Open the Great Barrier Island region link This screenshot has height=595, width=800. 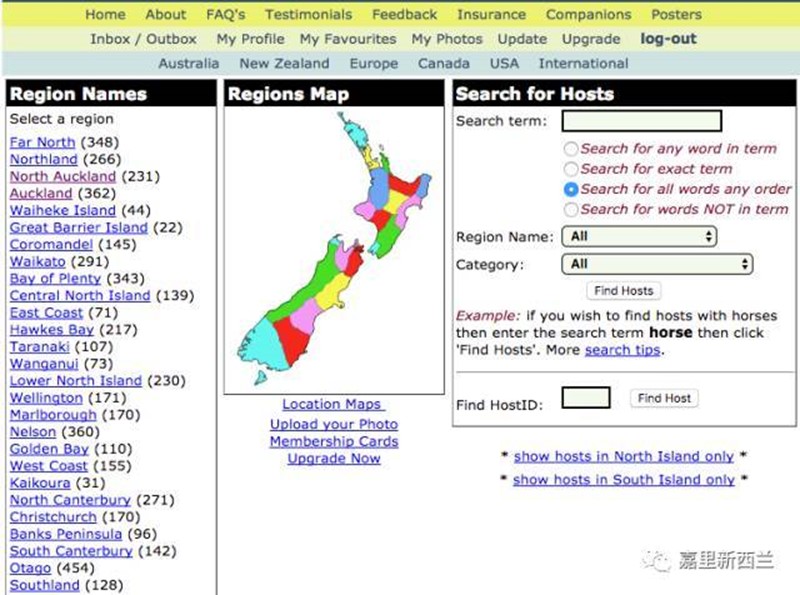point(79,228)
